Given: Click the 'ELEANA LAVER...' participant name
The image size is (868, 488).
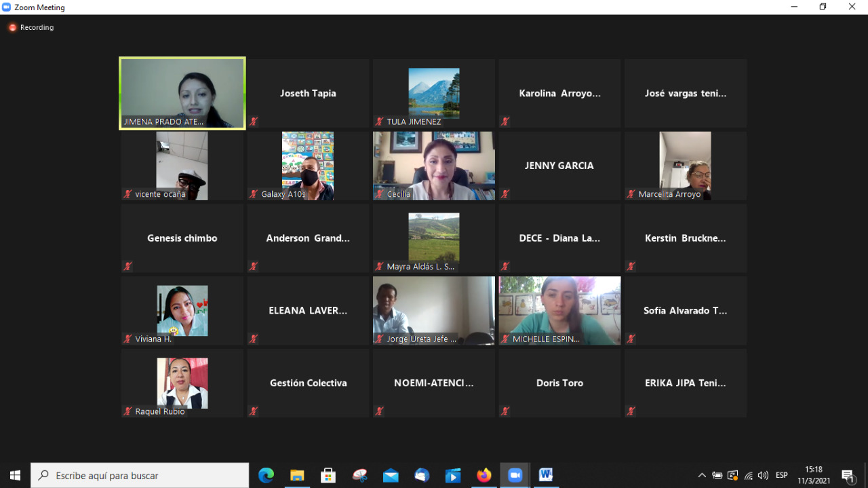Looking at the screenshot, I should point(308,311).
